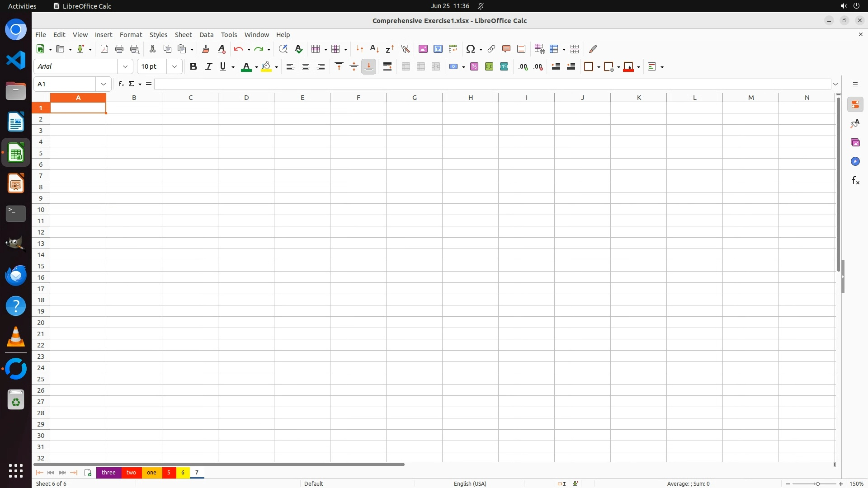
Task: Click the zoom slider in the status bar
Action: [x=817, y=484]
